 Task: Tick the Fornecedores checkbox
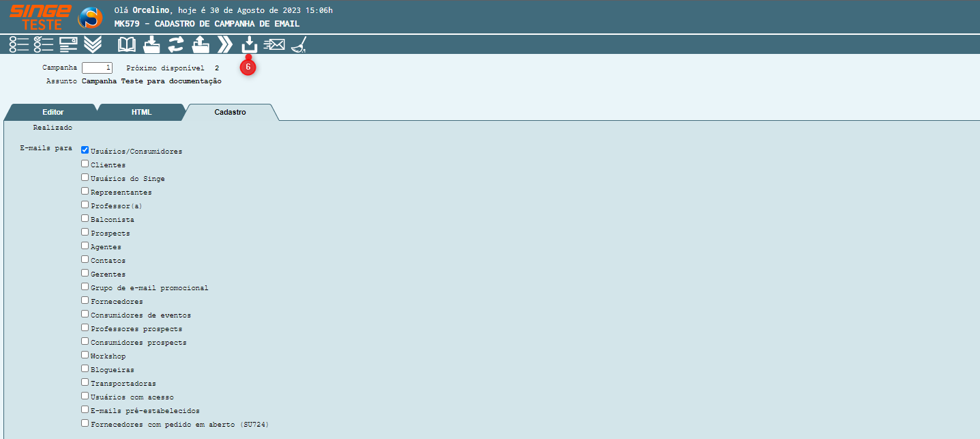(85, 300)
